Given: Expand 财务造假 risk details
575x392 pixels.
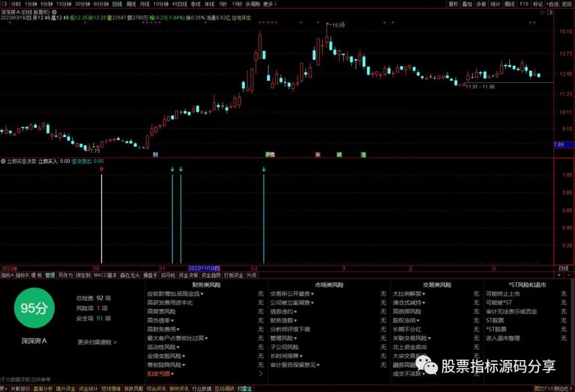Looking at the screenshot, I should coord(283,321).
